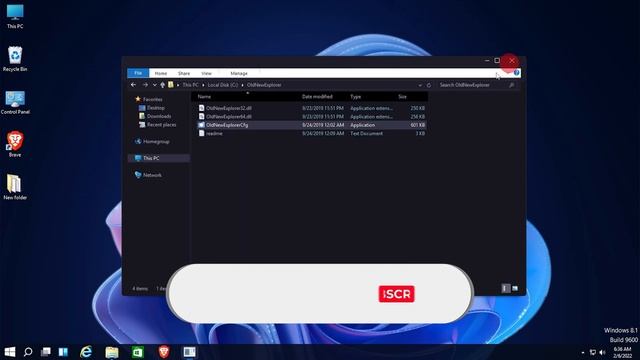640x360 pixels.
Task: Select OldNewExplorer in the address path
Action: (x=264, y=85)
